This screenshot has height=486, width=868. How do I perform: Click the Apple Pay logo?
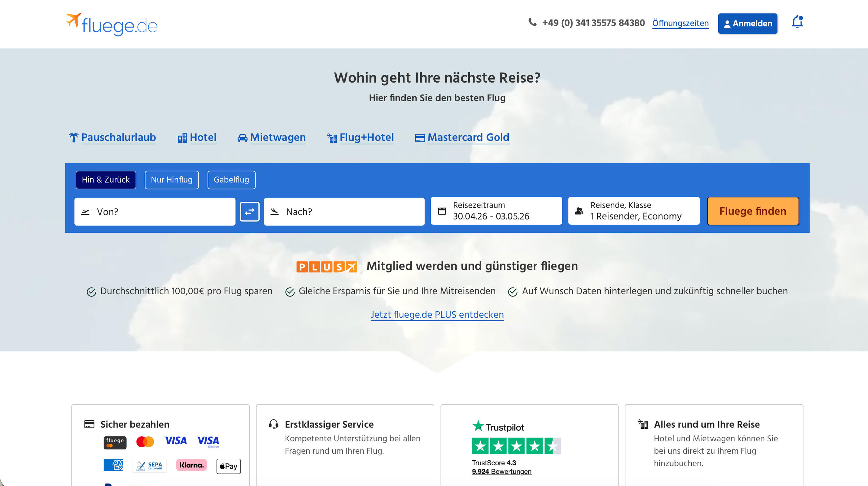pyautogui.click(x=228, y=466)
